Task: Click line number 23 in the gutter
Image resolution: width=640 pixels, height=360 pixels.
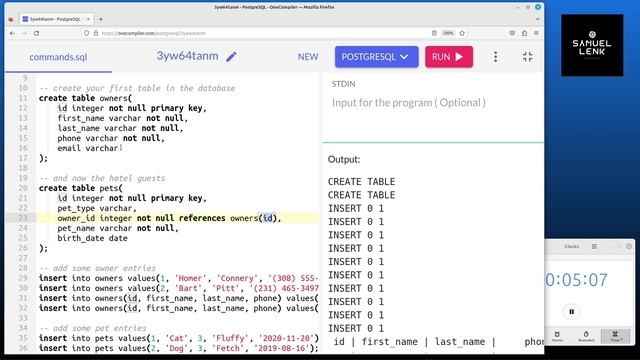Action: pos(22,218)
